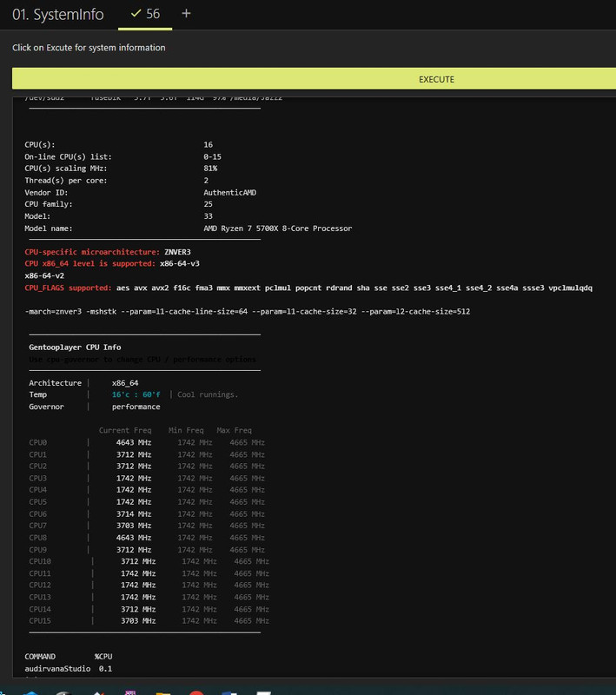Select the audirvanaStudio process name
The image size is (616, 695).
[x=57, y=668]
